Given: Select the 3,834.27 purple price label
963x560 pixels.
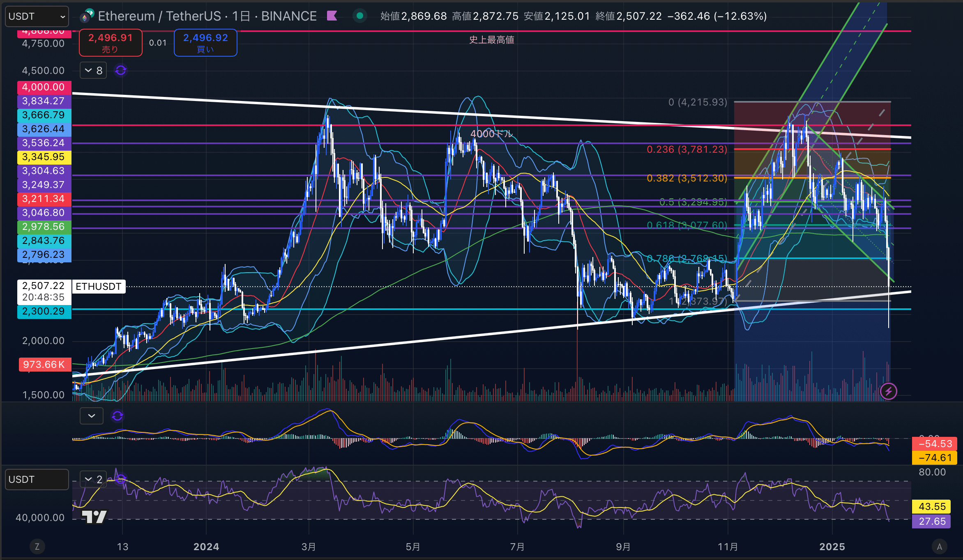Looking at the screenshot, I should click(44, 101).
